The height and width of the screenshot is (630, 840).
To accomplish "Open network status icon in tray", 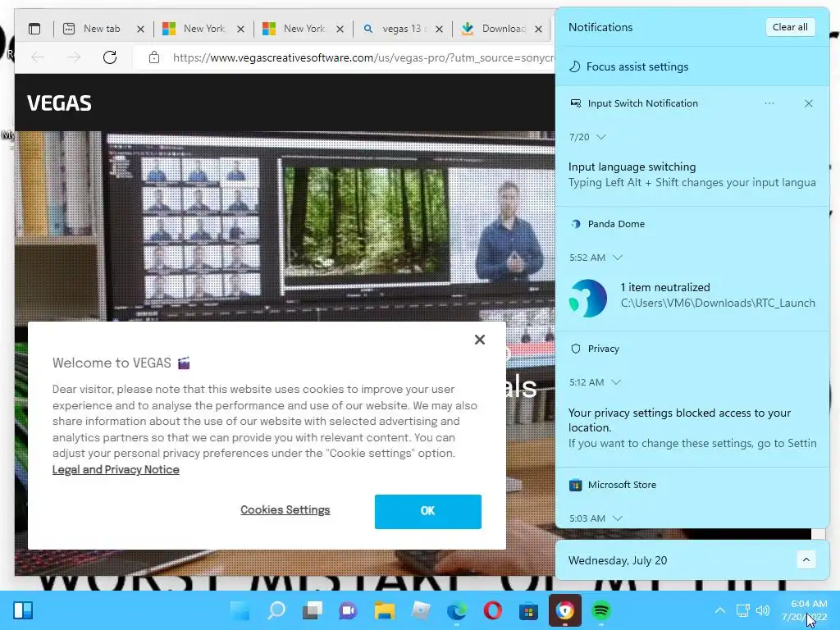I will click(742, 610).
